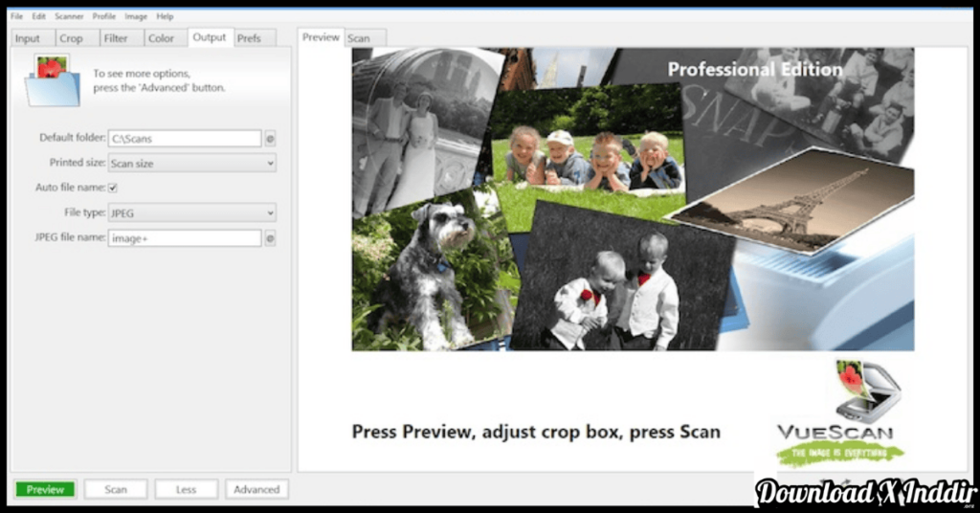This screenshot has width=980, height=513.
Task: Go to the Color tab
Action: [x=161, y=38]
